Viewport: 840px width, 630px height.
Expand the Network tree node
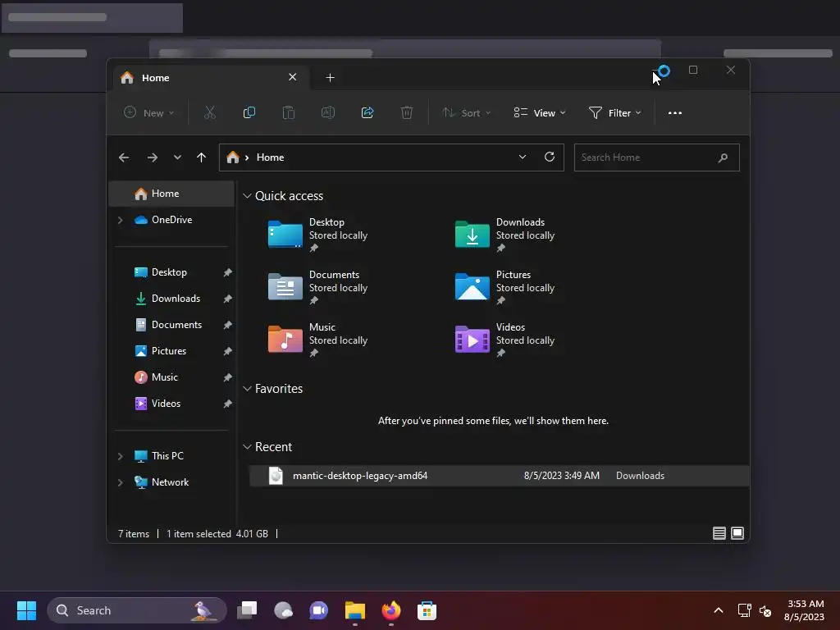point(121,482)
